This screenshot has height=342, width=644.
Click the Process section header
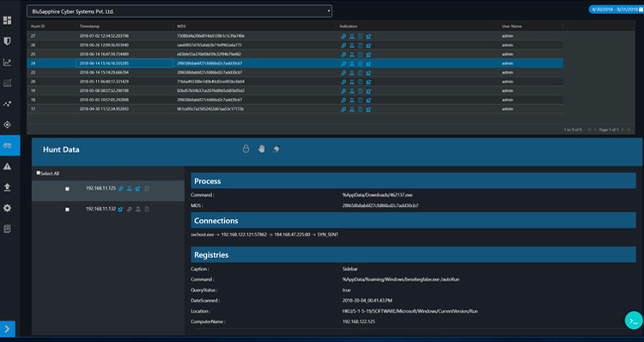pos(413,180)
